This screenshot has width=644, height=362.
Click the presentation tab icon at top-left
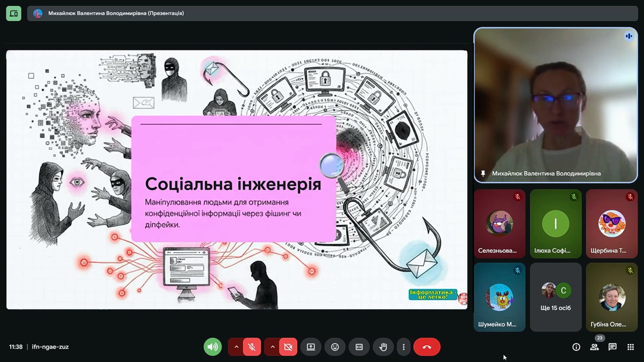point(13,13)
